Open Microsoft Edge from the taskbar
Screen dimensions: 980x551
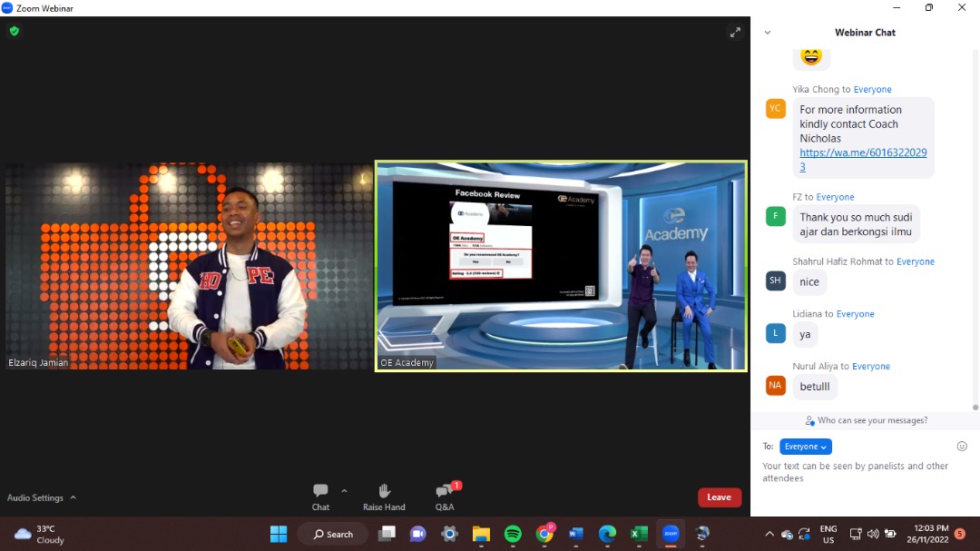click(x=607, y=534)
